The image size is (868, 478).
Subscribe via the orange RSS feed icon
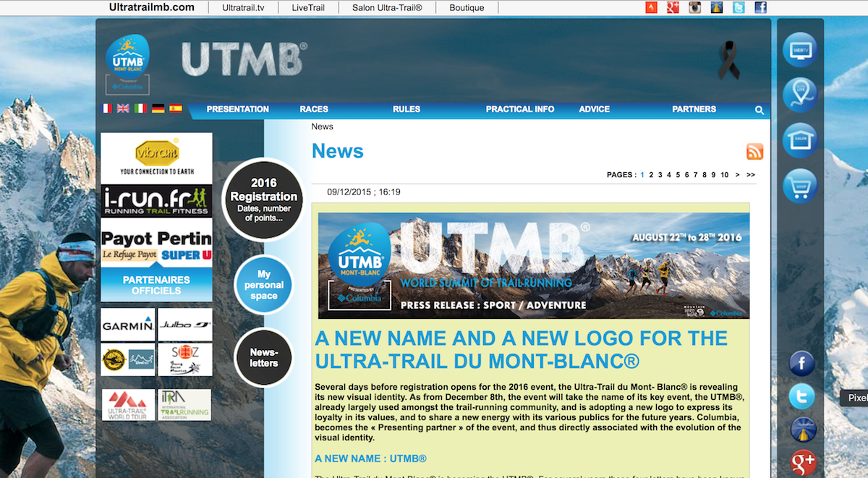[755, 151]
